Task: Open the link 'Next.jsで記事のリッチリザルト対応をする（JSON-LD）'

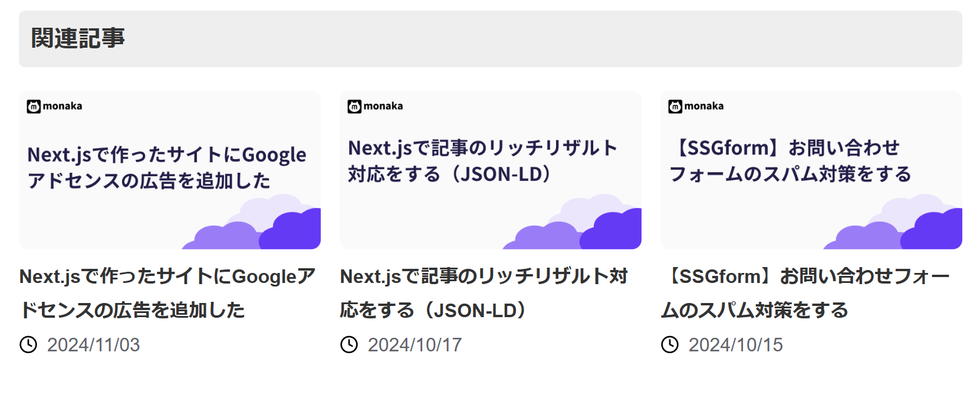Action: click(484, 293)
